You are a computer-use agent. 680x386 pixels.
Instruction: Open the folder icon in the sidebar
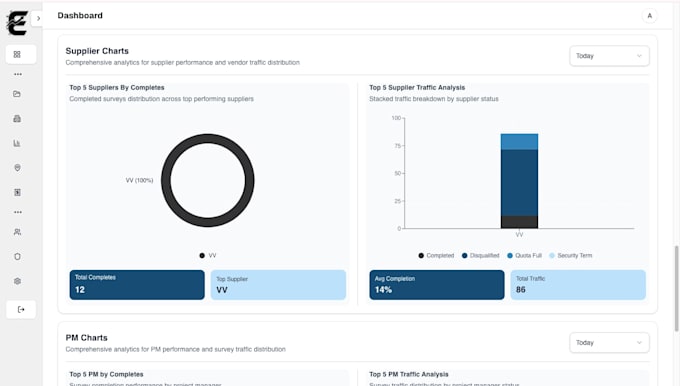pos(17,94)
